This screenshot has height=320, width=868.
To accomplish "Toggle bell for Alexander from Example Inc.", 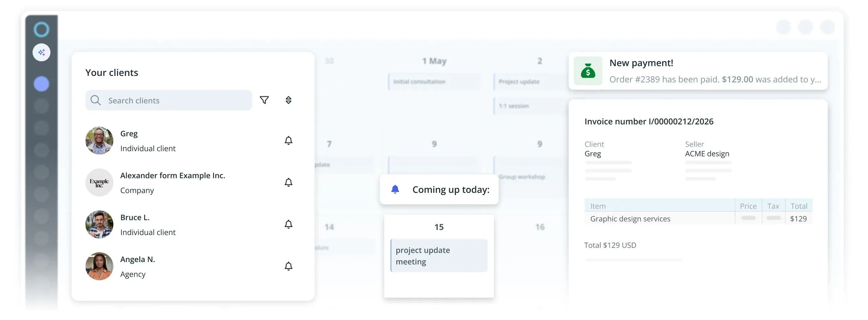I will [288, 183].
